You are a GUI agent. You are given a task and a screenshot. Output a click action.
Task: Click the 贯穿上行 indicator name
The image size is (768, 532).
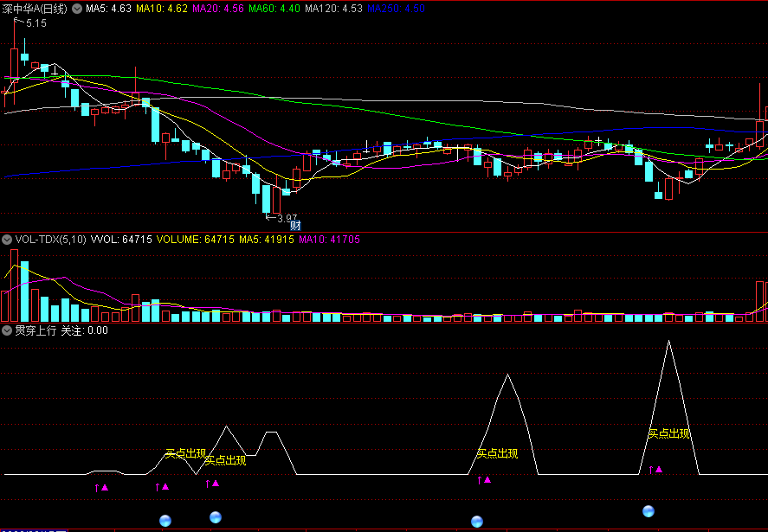pos(35,330)
